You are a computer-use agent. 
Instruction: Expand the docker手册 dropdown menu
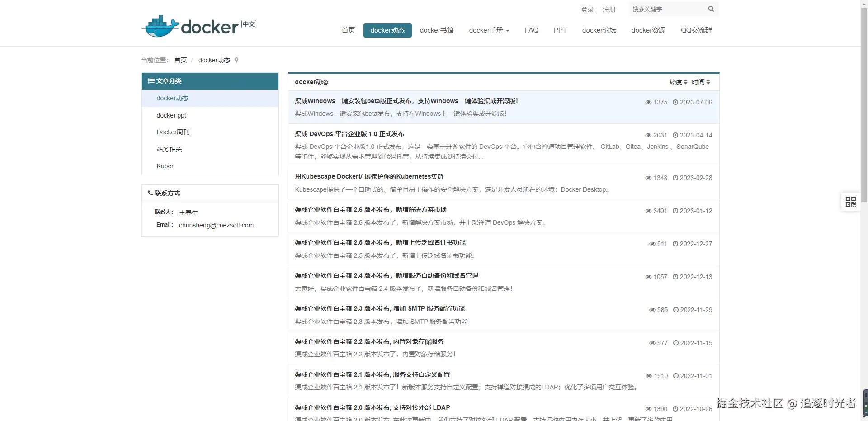(x=489, y=30)
